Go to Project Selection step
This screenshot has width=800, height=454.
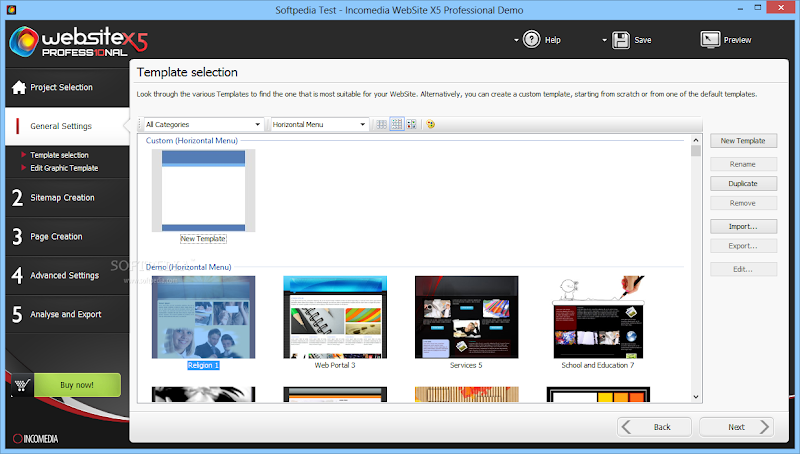67,87
